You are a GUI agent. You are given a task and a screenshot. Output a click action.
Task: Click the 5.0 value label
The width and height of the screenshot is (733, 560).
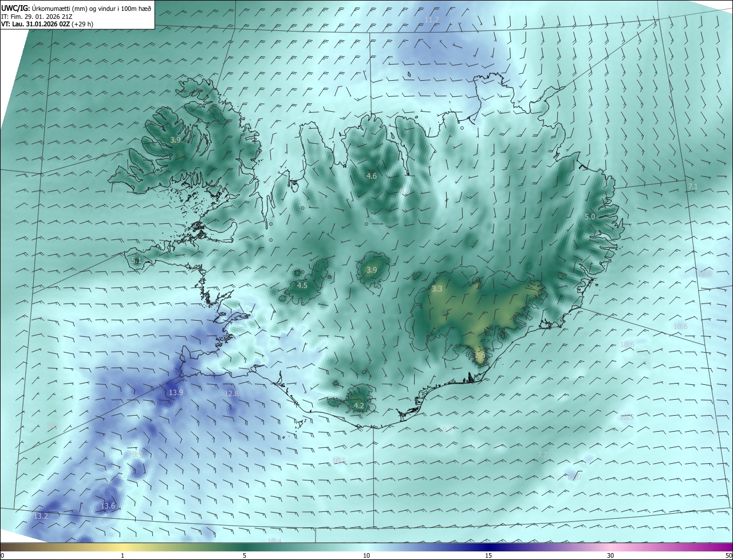pos(590,216)
